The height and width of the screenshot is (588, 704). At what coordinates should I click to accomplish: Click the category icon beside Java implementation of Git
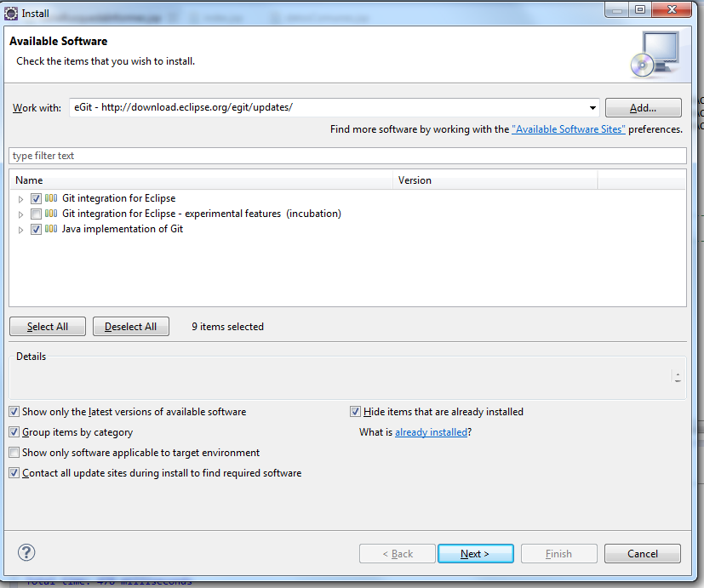click(x=51, y=229)
